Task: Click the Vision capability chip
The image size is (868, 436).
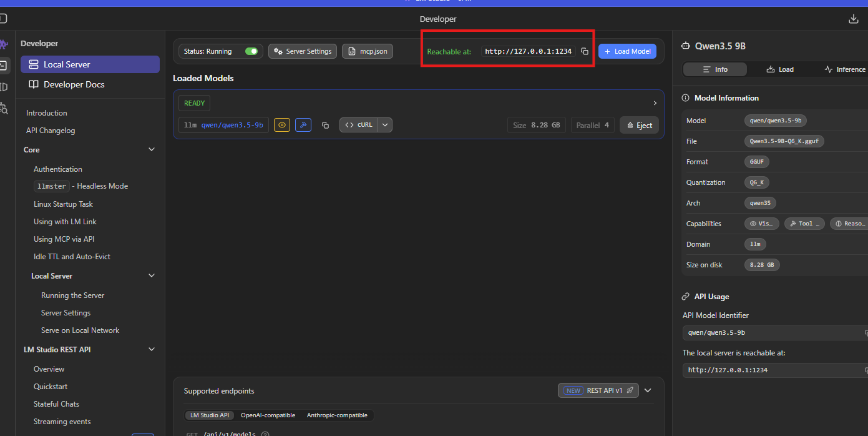Action: click(761, 224)
